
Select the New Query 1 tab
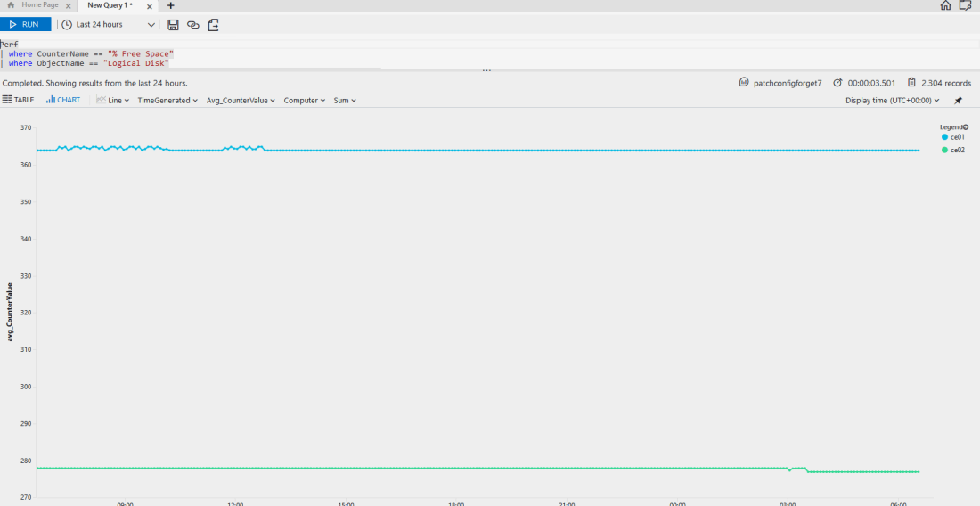tap(110, 5)
